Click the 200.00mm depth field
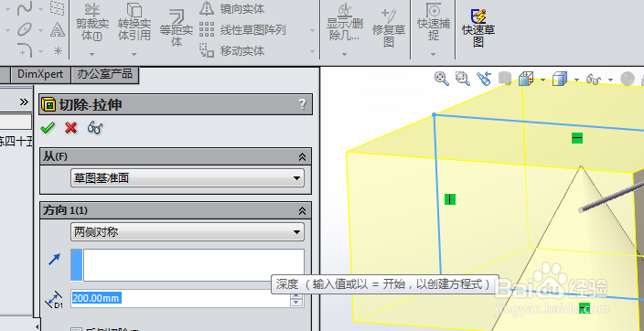 [180, 298]
